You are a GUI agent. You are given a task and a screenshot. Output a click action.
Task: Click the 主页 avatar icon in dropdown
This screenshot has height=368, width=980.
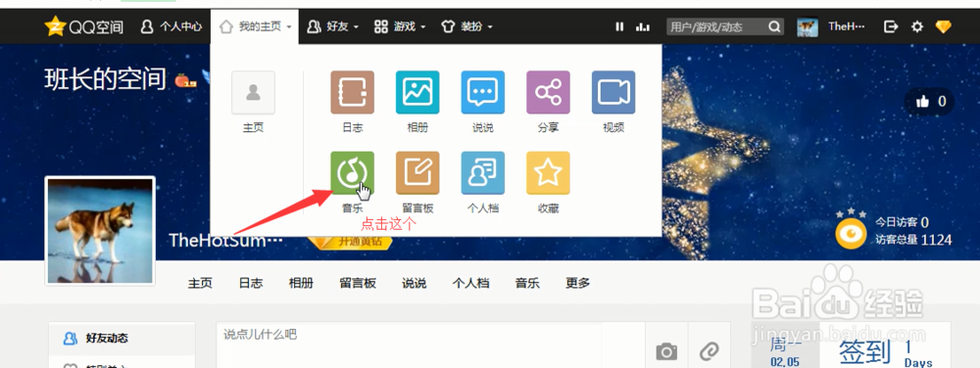tap(253, 92)
